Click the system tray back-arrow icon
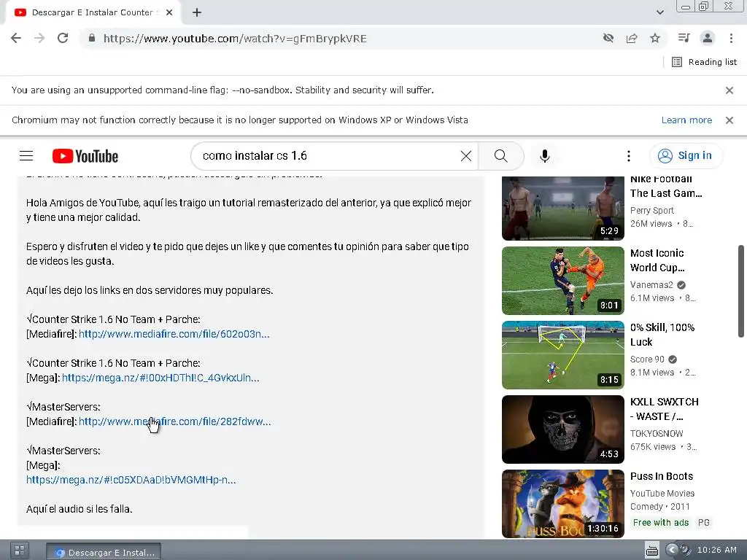Screen dimensions: 747x560 pyautogui.click(x=671, y=550)
